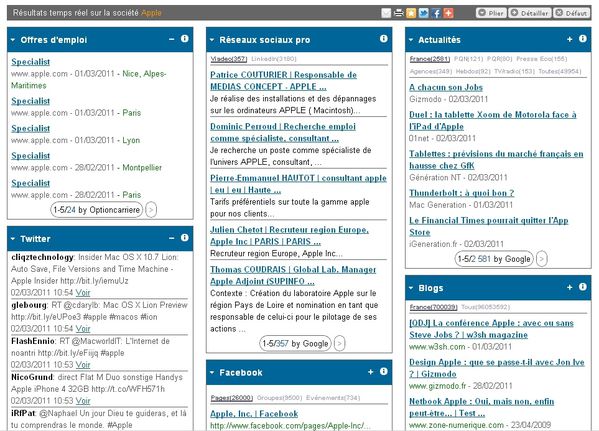The height and width of the screenshot is (431, 599).
Task: Collapse the Actualités panel arrow
Action: pyautogui.click(x=411, y=40)
